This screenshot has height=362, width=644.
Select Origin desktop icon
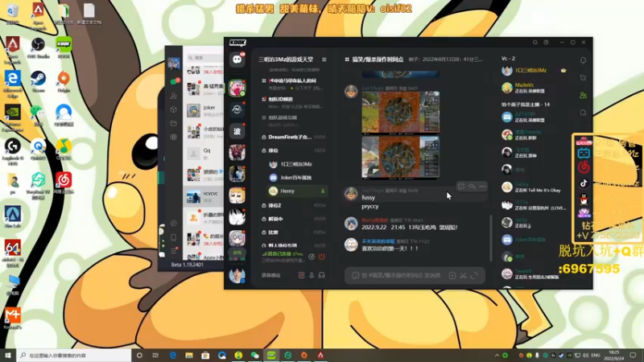tap(64, 81)
